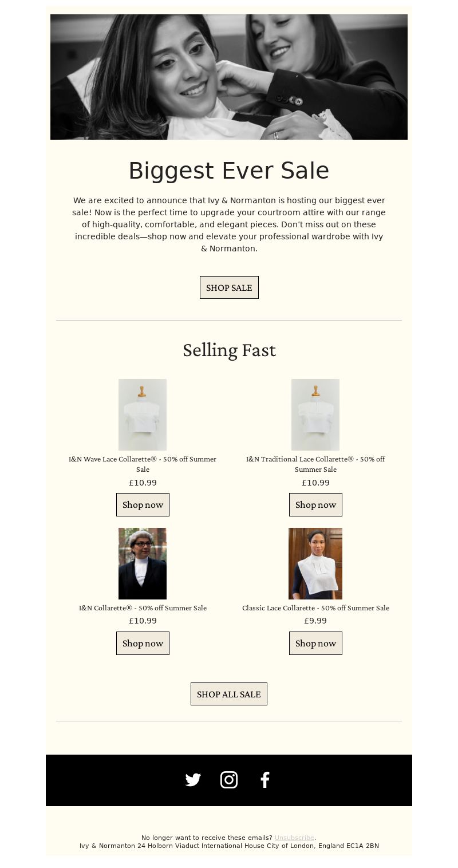Shop now for Traditional Lace Collarette
The height and width of the screenshot is (868, 458).
pyautogui.click(x=315, y=504)
